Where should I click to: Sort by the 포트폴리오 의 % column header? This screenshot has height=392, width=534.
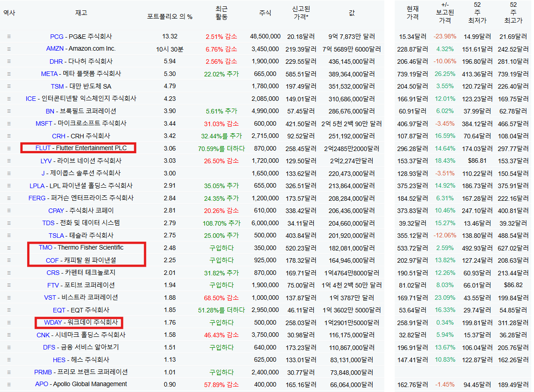tap(170, 17)
